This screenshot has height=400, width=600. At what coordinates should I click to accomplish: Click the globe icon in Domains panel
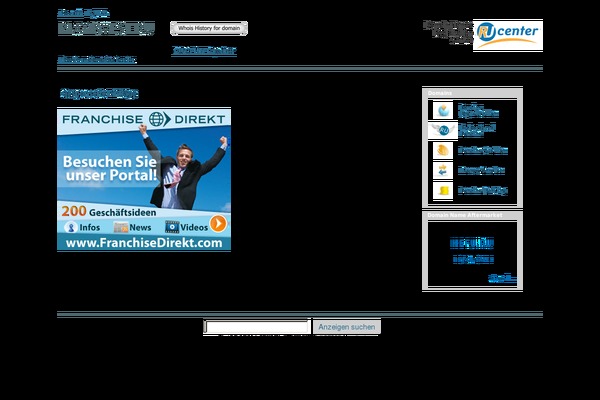(x=443, y=110)
